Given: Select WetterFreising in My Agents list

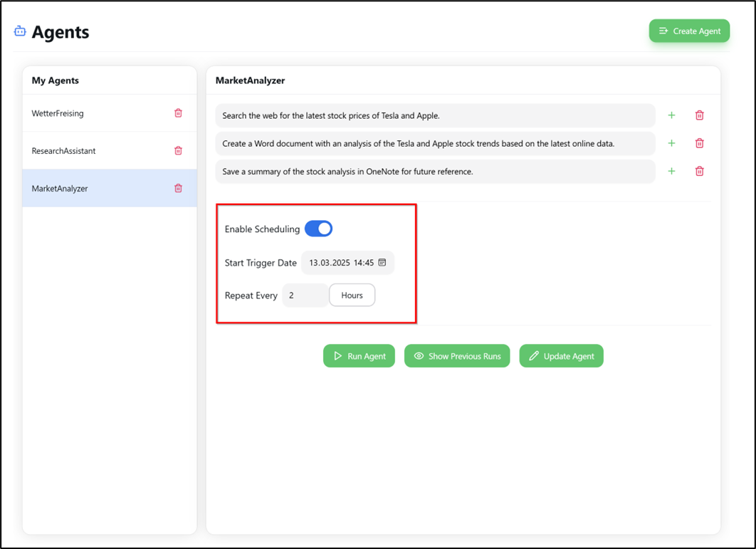Looking at the screenshot, I should click(x=58, y=113).
